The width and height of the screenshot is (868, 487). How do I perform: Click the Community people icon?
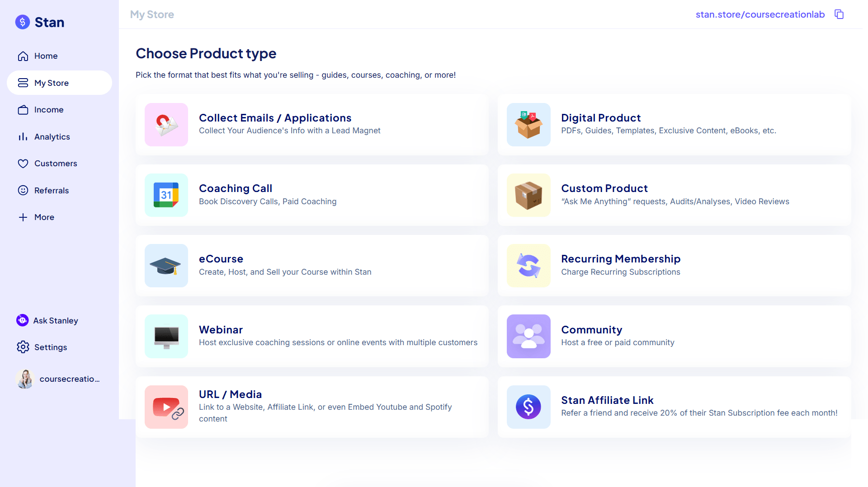coord(528,337)
